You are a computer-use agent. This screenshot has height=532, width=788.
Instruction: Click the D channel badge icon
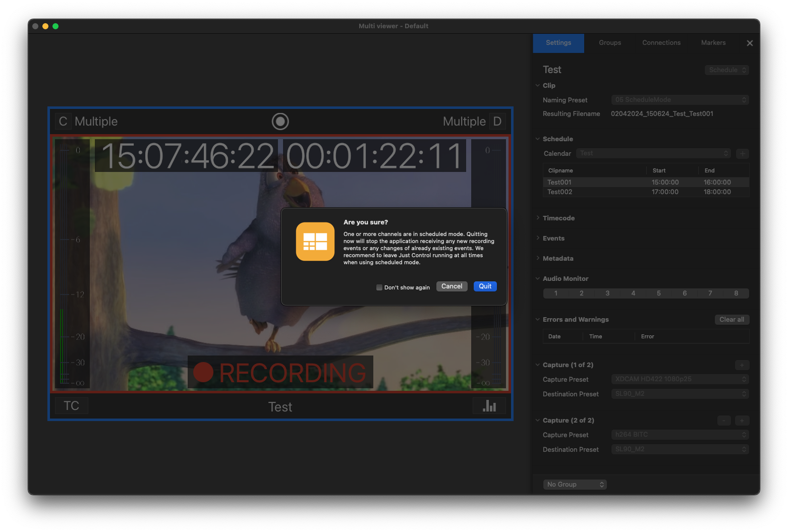[497, 122]
